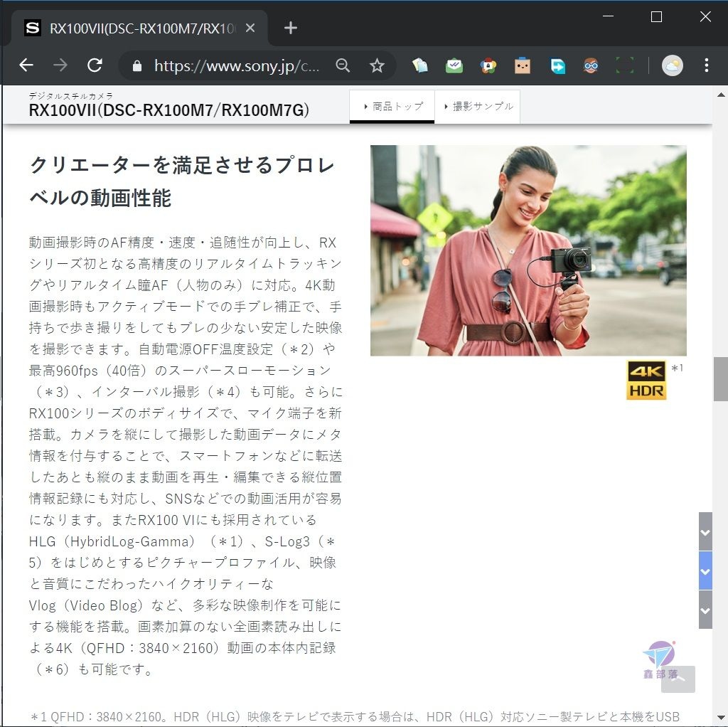Select the RX100VII browser tab
The height and width of the screenshot is (727, 728).
coord(139,28)
